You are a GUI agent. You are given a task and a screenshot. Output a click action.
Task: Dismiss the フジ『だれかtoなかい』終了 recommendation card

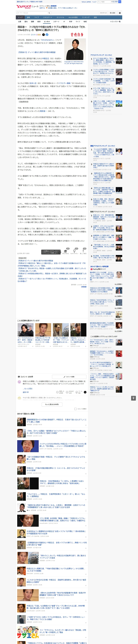tap(33, 346)
